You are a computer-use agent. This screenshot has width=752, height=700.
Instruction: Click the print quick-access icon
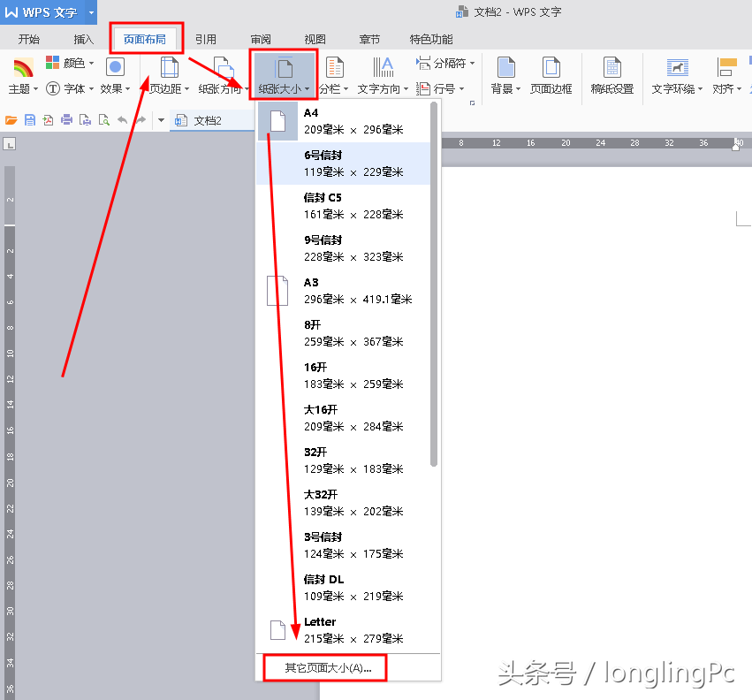point(66,120)
